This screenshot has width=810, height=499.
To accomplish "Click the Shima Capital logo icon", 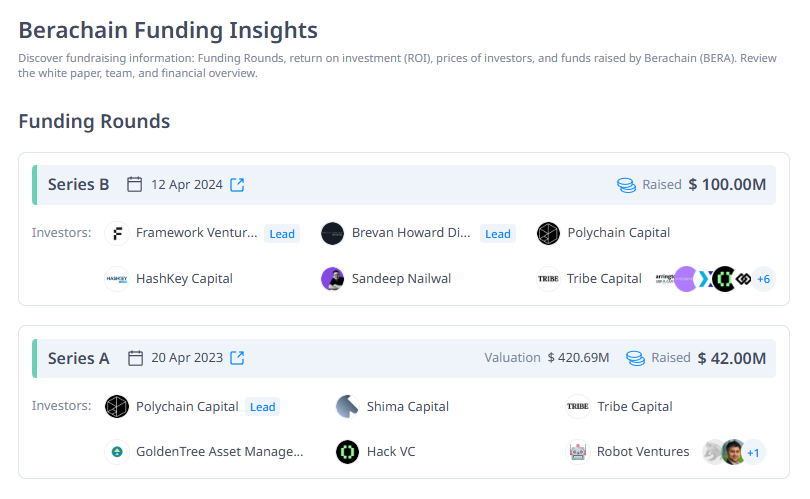I will 348,407.
